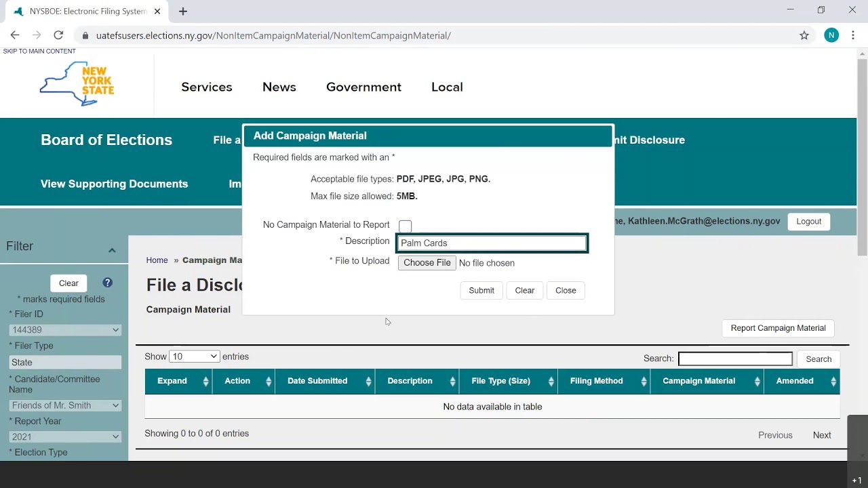Click the site padlock icon
This screenshot has width=868, height=488.
[x=85, y=35]
